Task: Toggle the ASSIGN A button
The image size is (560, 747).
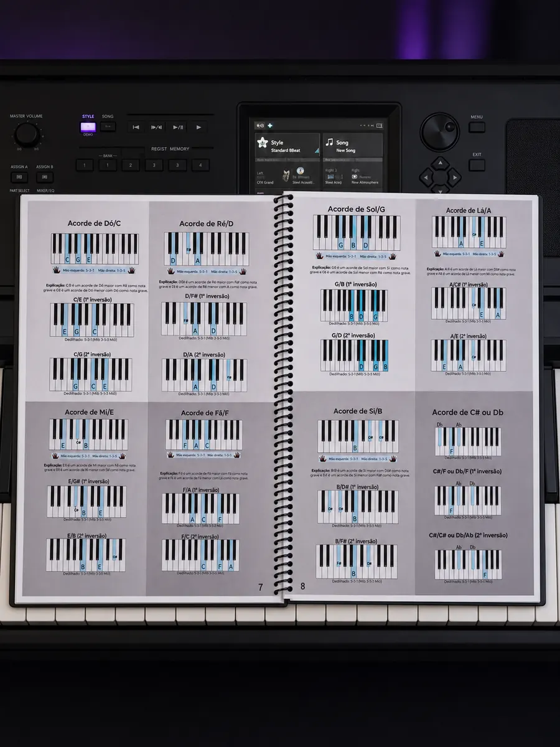Action: (x=19, y=177)
